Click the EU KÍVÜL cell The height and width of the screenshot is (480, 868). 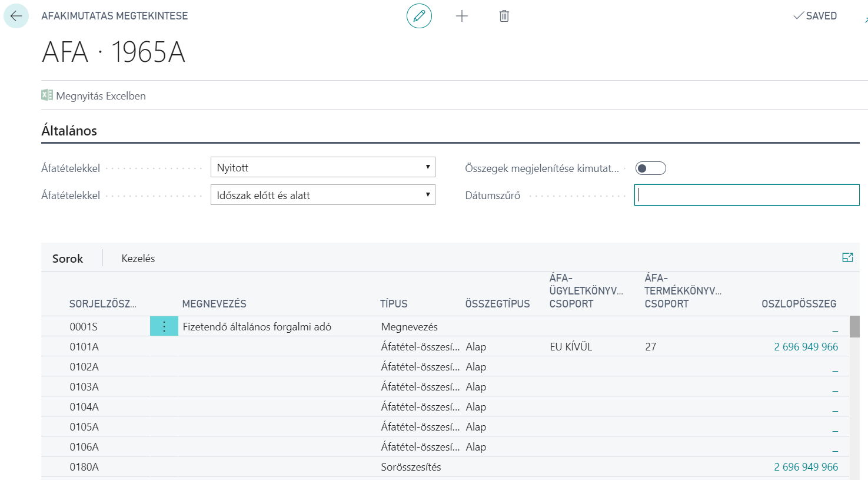pyautogui.click(x=571, y=347)
